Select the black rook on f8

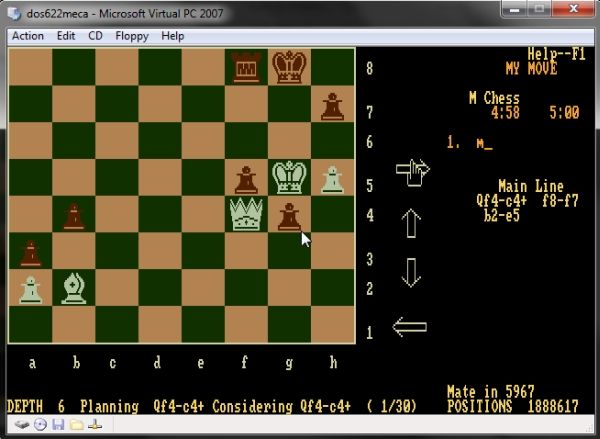246,67
